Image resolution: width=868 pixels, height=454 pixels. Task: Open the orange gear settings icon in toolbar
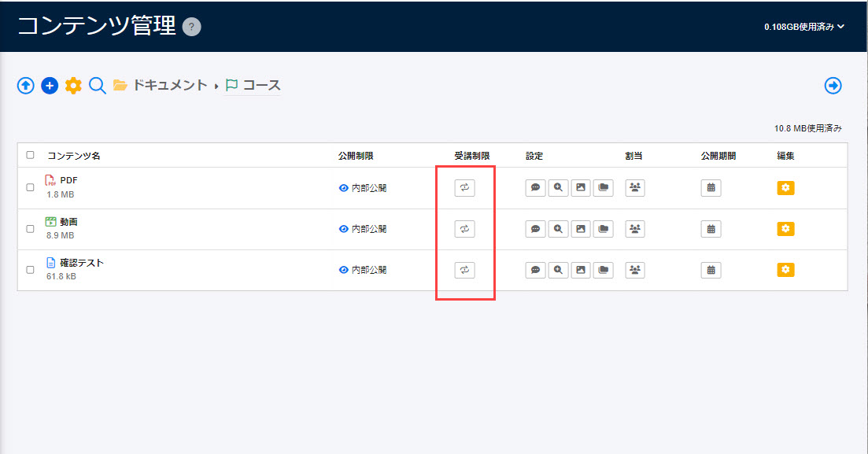coord(73,86)
